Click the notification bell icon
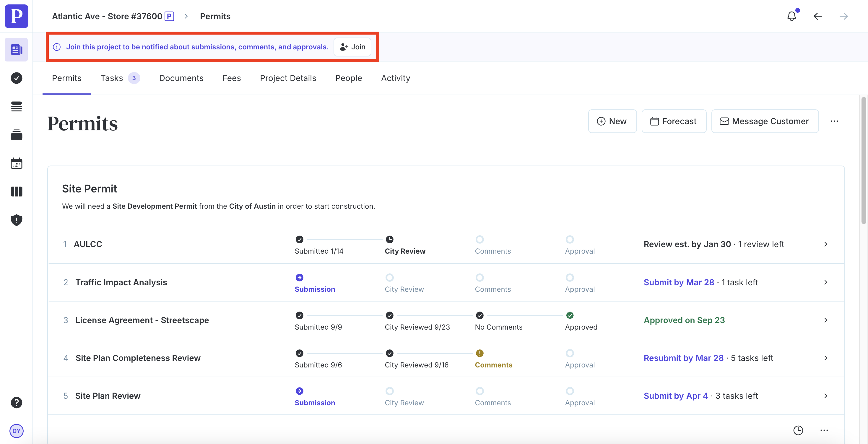Screen dimensions: 868x444 point(791,16)
